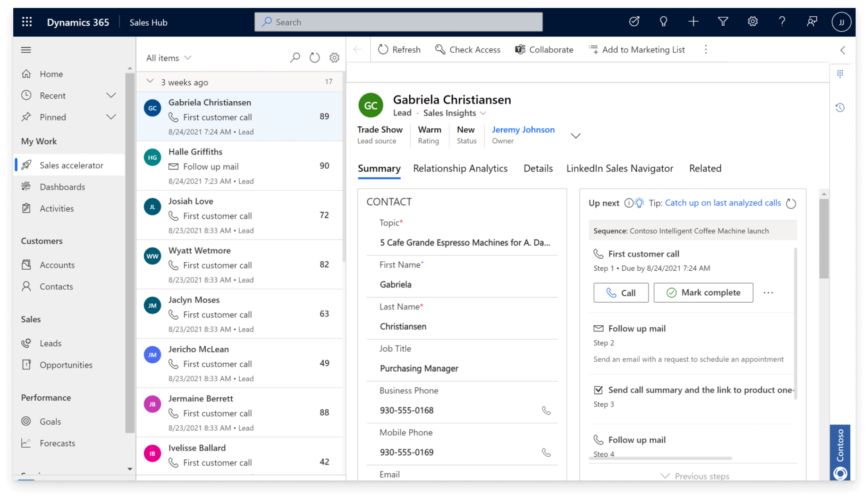
Task: Click the task flow assistant checkmark icon
Action: point(634,21)
